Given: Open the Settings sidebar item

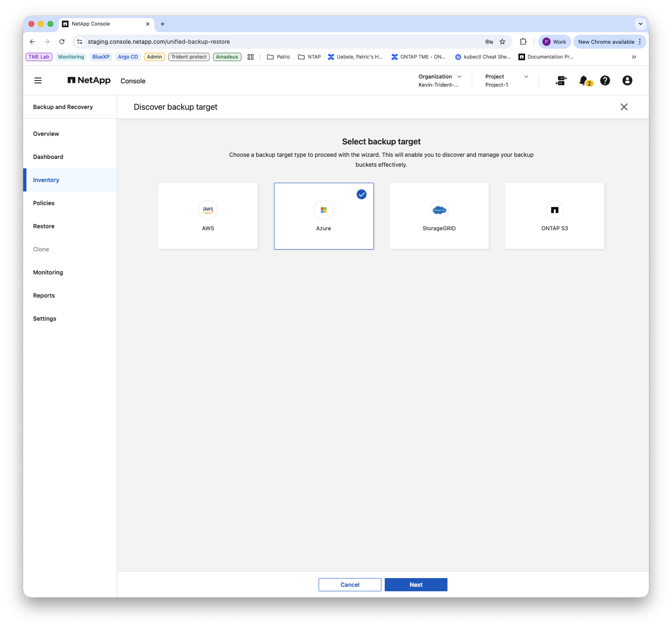Looking at the screenshot, I should [x=70, y=319].
